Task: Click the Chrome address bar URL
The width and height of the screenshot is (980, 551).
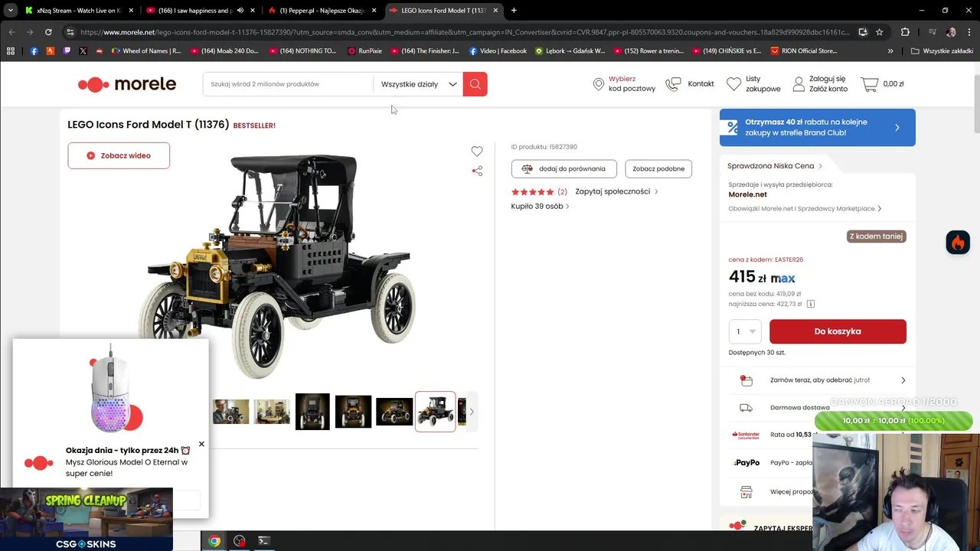Action: [465, 32]
